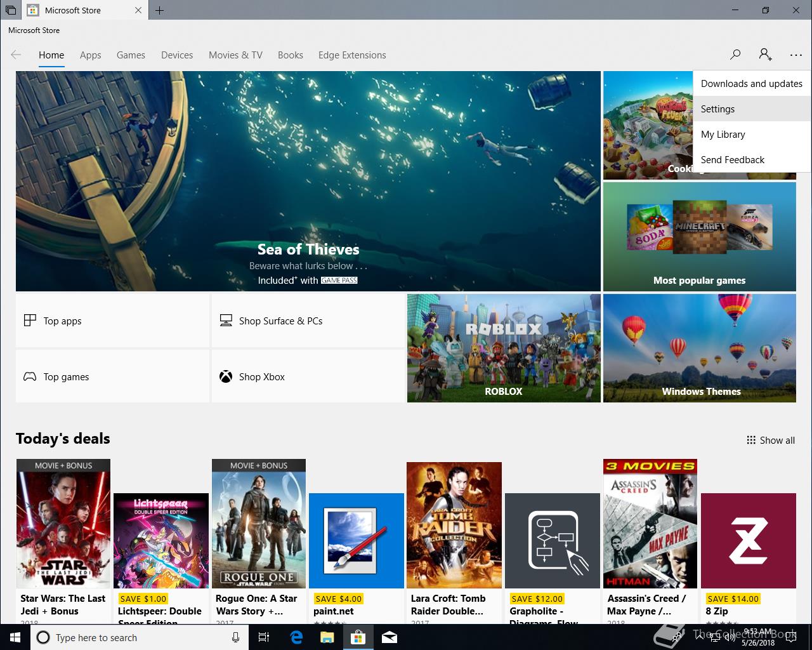The height and width of the screenshot is (650, 812).
Task: Switch to the Devices tab
Action: [177, 55]
